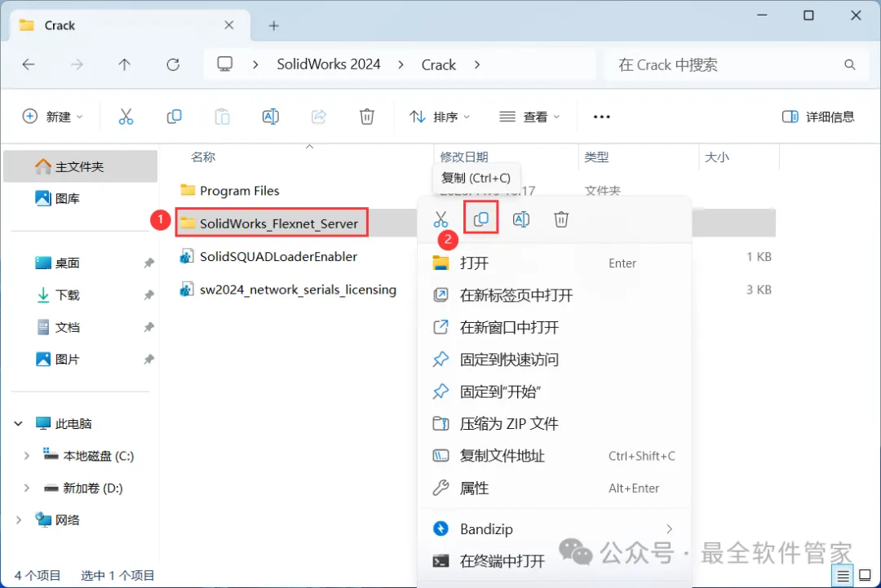Select 属性 menu item
Viewport: 881px width, 588px height.
click(x=554, y=488)
